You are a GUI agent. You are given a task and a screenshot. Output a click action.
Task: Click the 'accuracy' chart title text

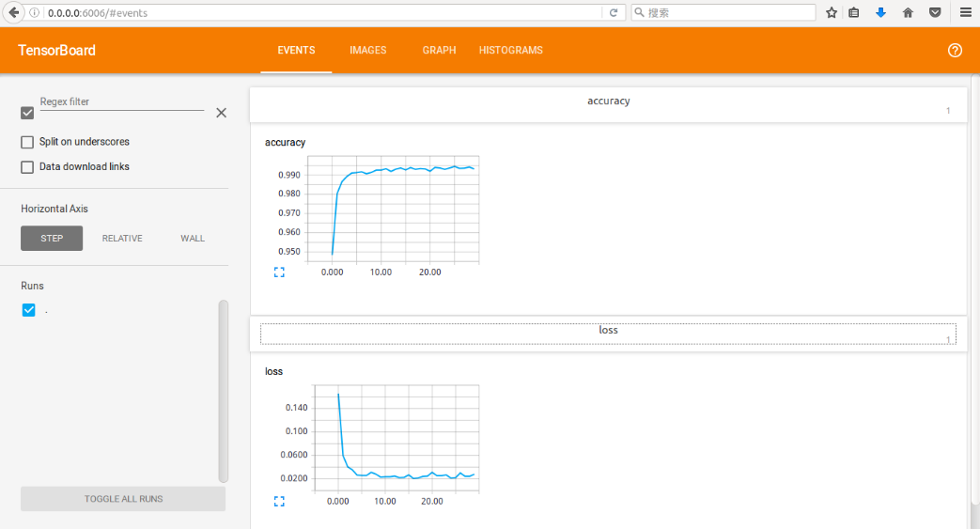[285, 143]
